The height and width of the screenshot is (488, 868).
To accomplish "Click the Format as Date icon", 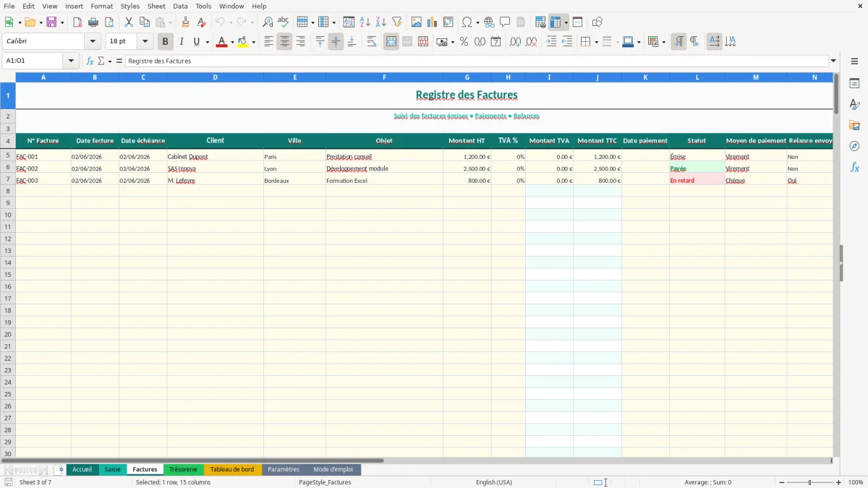I will [x=496, y=42].
